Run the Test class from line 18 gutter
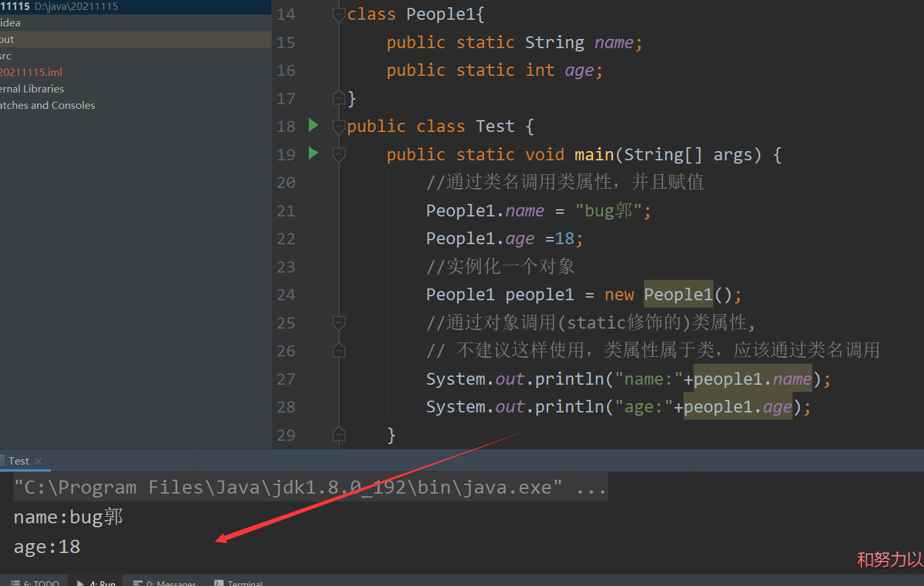The height and width of the screenshot is (586, 924). pos(314,125)
